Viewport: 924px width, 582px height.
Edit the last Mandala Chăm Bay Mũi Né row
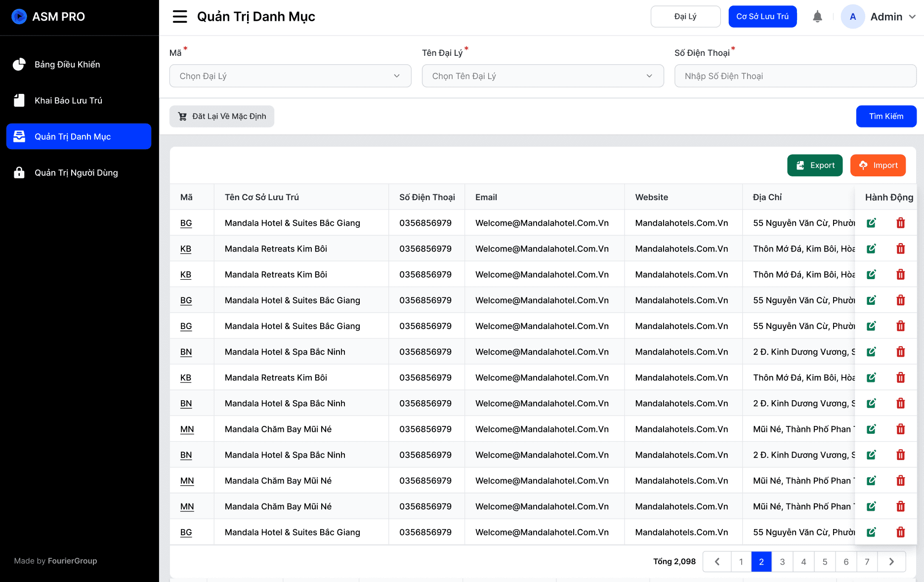tap(871, 506)
